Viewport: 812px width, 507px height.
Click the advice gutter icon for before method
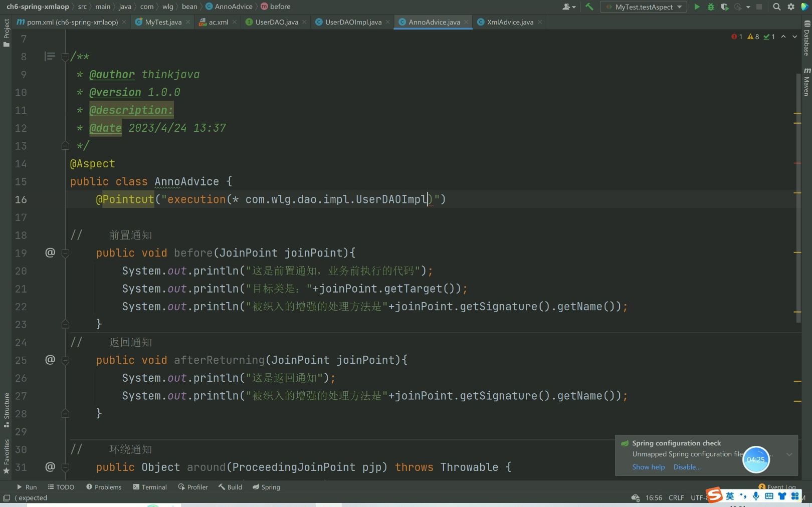coord(50,252)
